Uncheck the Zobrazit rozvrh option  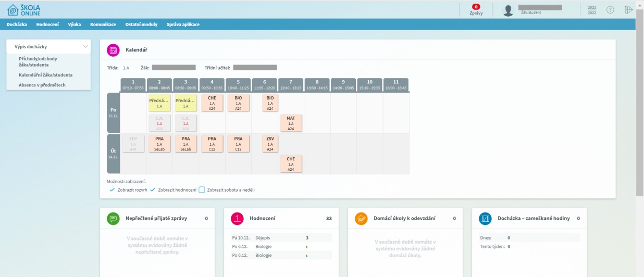(x=112, y=190)
